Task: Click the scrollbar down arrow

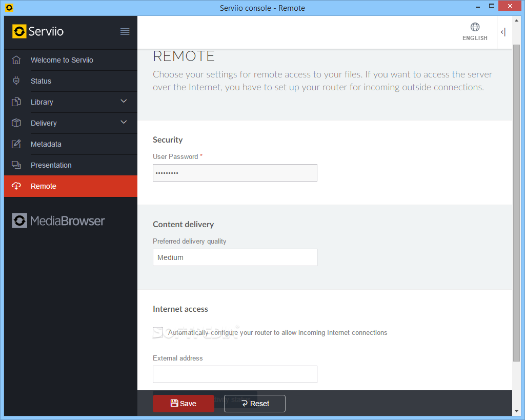Action: pyautogui.click(x=516, y=411)
